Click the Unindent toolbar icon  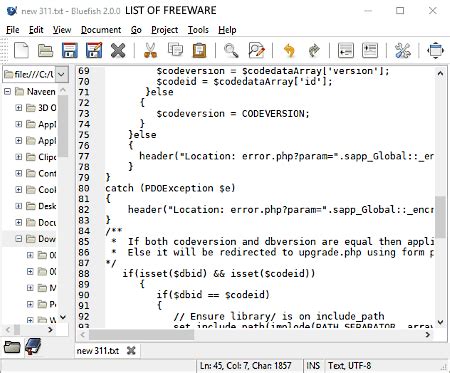pyautogui.click(x=346, y=51)
